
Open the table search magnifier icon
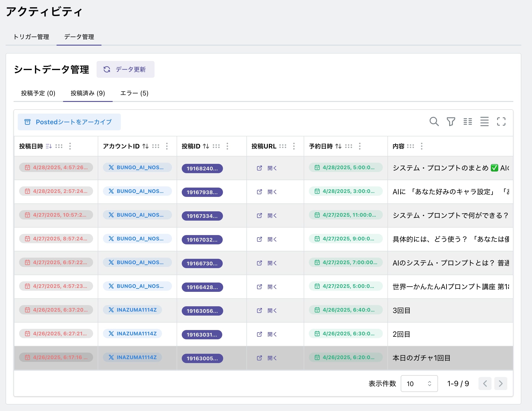434,121
